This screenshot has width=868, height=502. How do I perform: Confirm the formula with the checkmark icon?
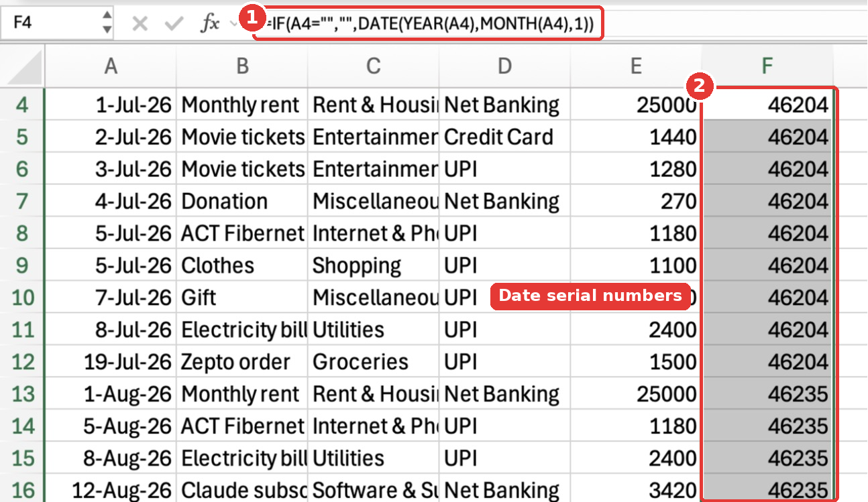(174, 24)
